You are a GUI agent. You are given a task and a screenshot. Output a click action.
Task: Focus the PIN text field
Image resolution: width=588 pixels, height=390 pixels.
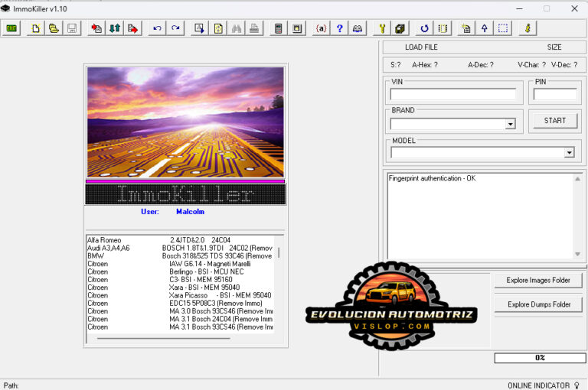click(554, 95)
